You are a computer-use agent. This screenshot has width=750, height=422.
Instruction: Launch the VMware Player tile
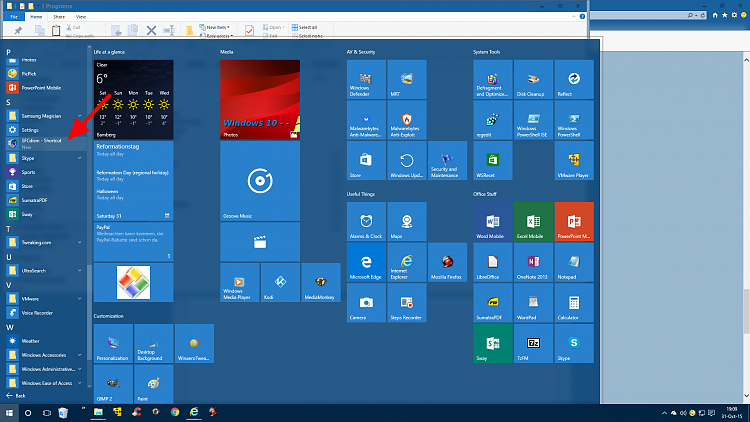point(574,161)
